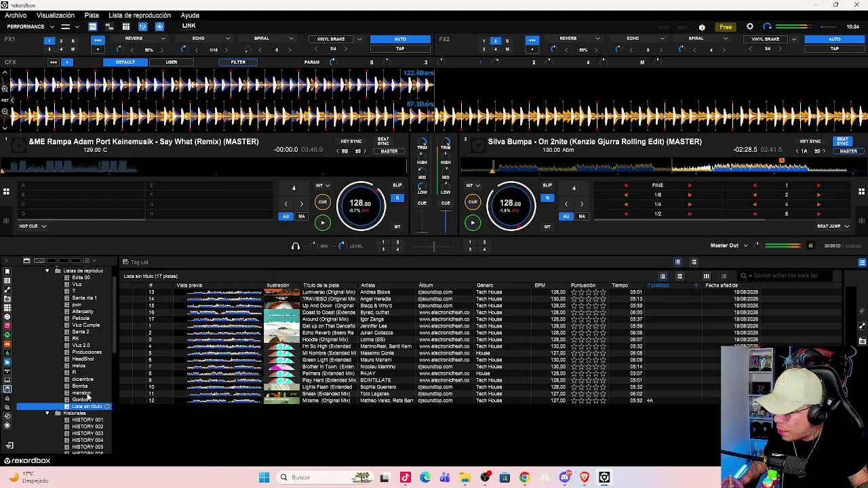Click the search field in track list
The image size is (868, 488).
pyautogui.click(x=787, y=276)
